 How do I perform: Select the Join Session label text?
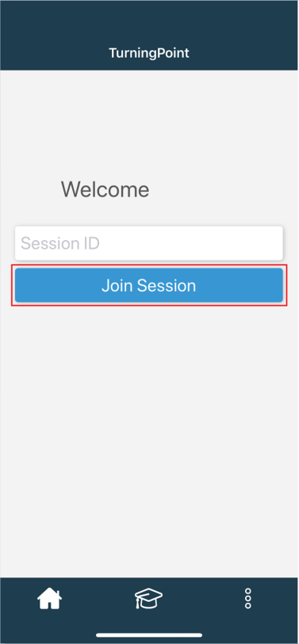(149, 285)
